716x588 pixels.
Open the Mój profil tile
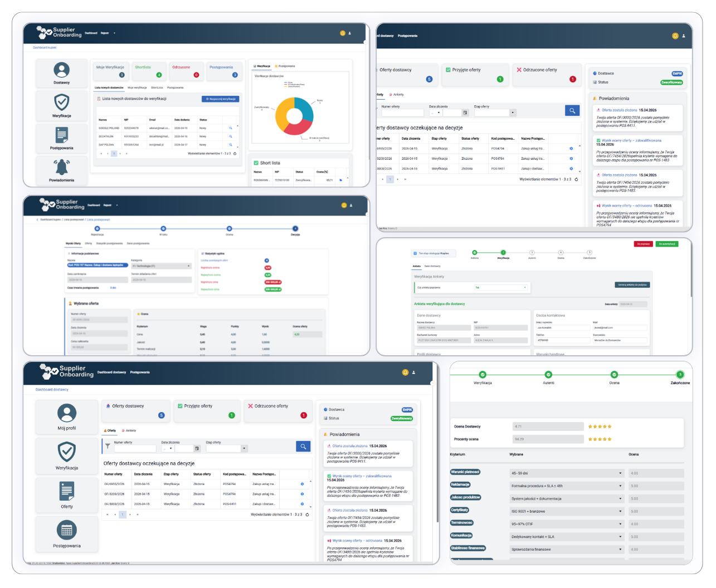[x=67, y=416]
